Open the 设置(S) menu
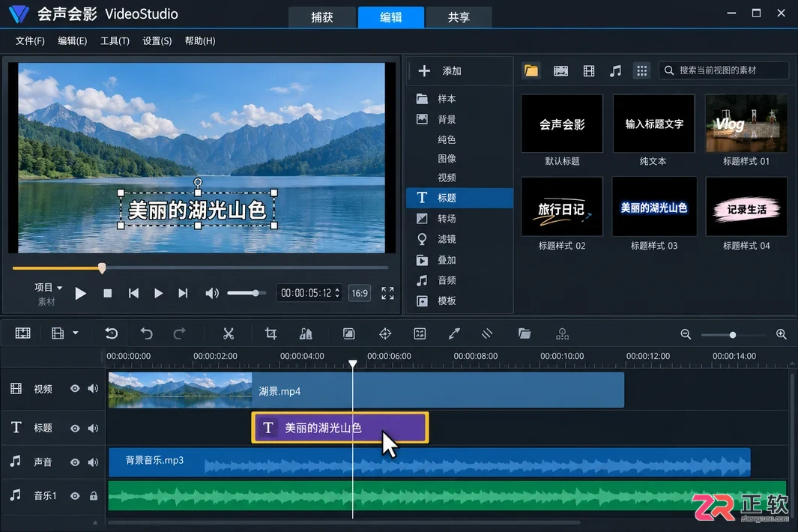This screenshot has width=798, height=532. pos(157,40)
